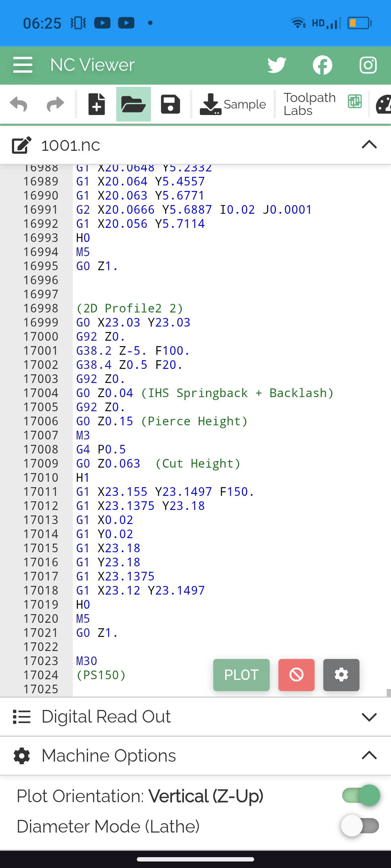Collapse the Machine Options section
The height and width of the screenshot is (868, 391).
pyautogui.click(x=369, y=756)
